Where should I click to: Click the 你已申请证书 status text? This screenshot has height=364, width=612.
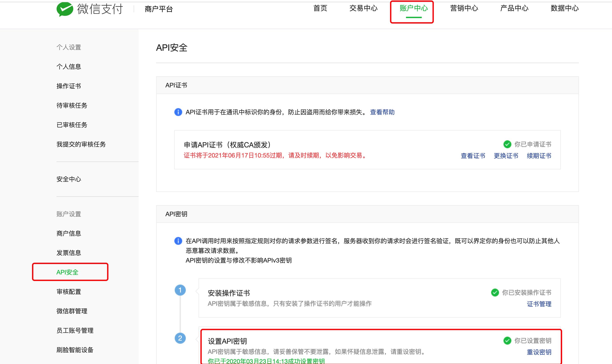coord(533,144)
